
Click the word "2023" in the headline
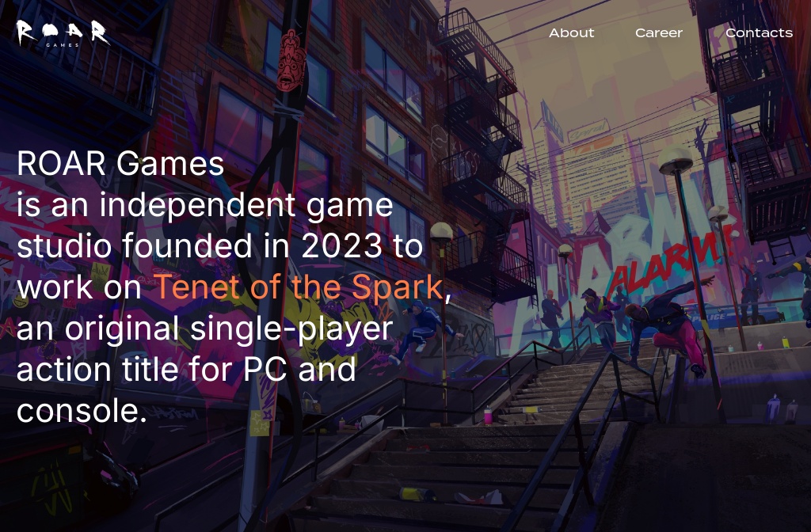click(x=341, y=246)
